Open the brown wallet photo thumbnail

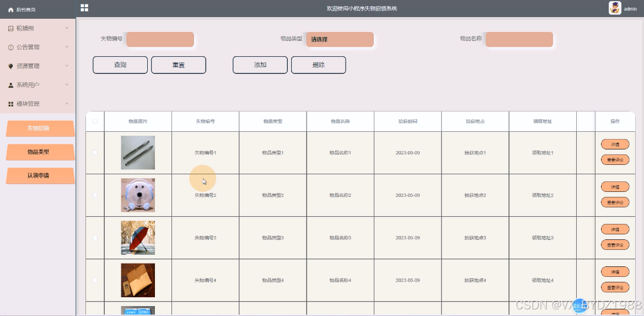138,280
